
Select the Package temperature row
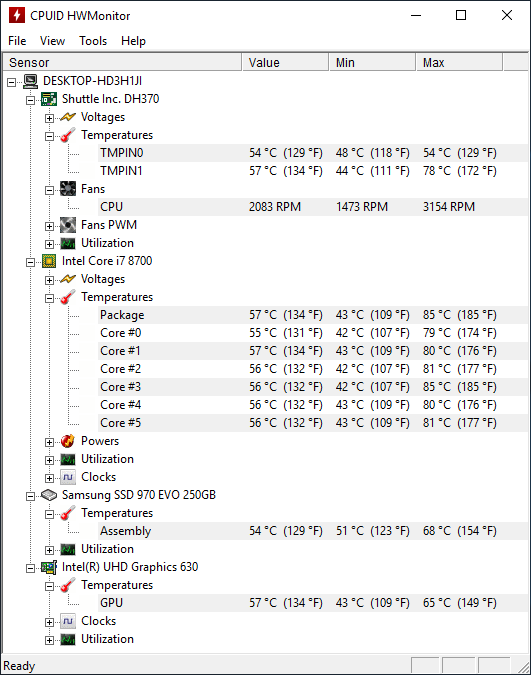click(x=313, y=315)
